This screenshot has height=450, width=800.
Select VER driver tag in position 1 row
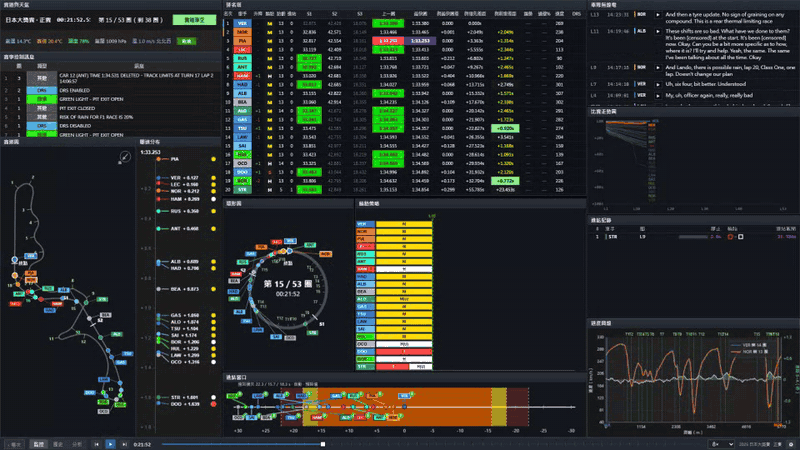tap(242, 23)
